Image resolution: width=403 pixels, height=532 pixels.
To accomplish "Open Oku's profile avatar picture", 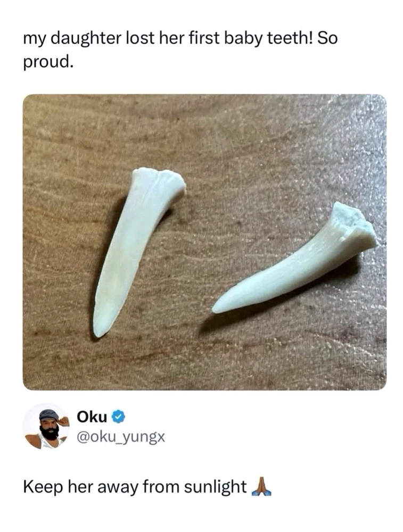I will pos(46,427).
